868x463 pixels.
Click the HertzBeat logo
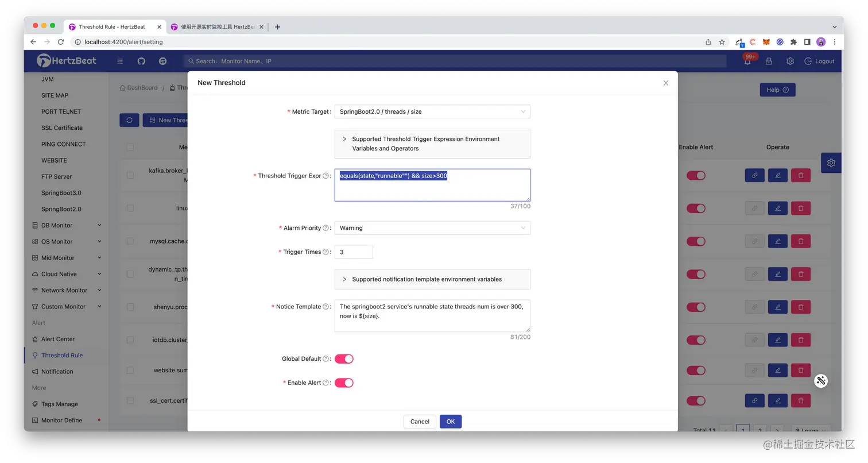67,60
